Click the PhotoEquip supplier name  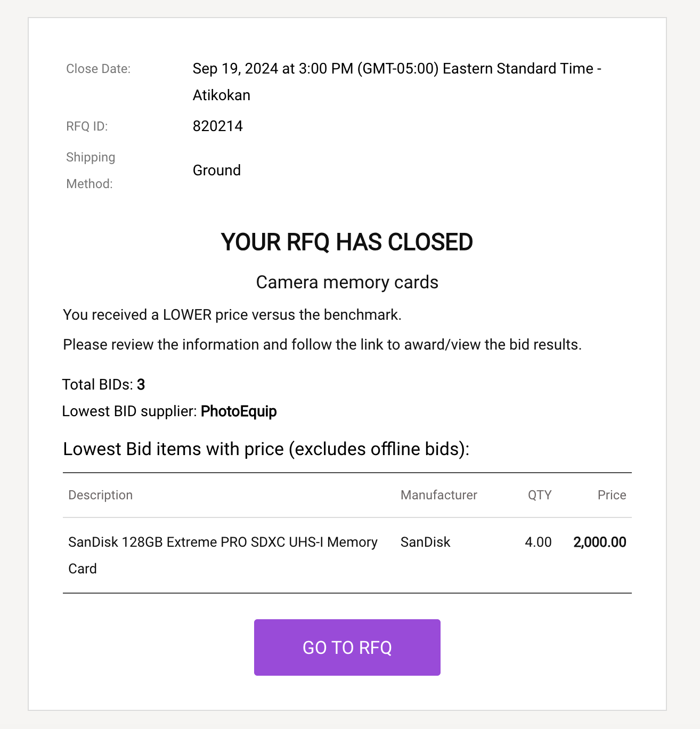(239, 411)
